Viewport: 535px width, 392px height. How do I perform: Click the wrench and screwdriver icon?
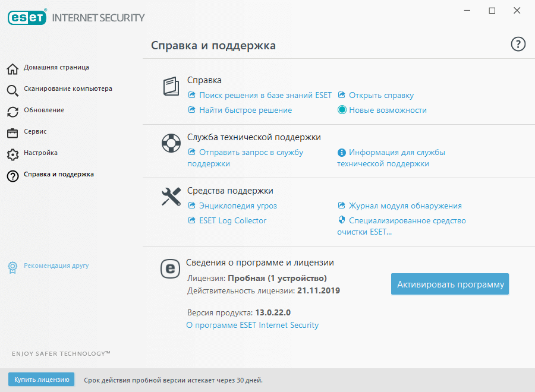(171, 197)
